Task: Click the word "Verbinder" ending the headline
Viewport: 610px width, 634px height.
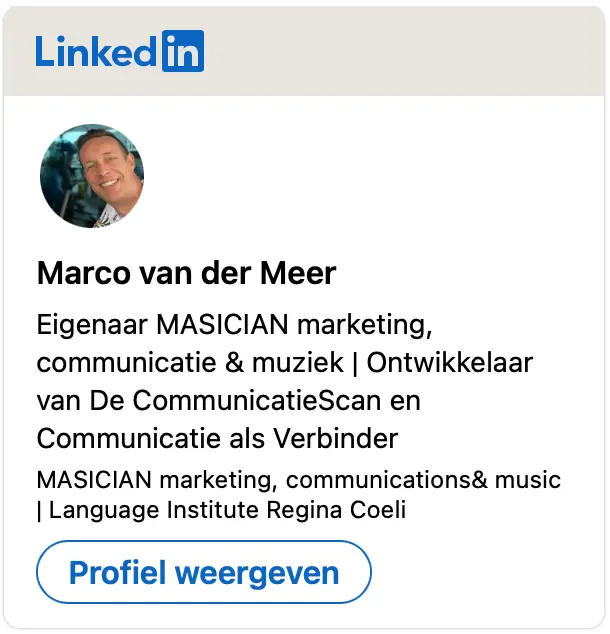Action: [336, 438]
